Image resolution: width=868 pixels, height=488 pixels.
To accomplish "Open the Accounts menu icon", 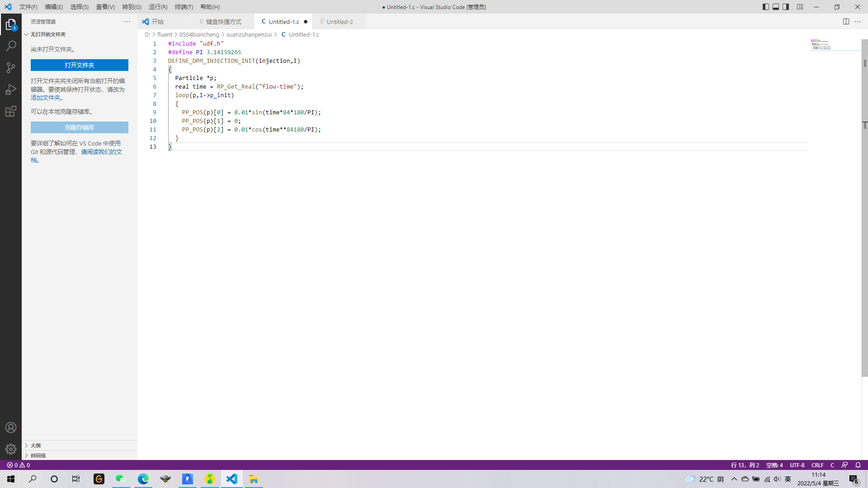I will (11, 427).
